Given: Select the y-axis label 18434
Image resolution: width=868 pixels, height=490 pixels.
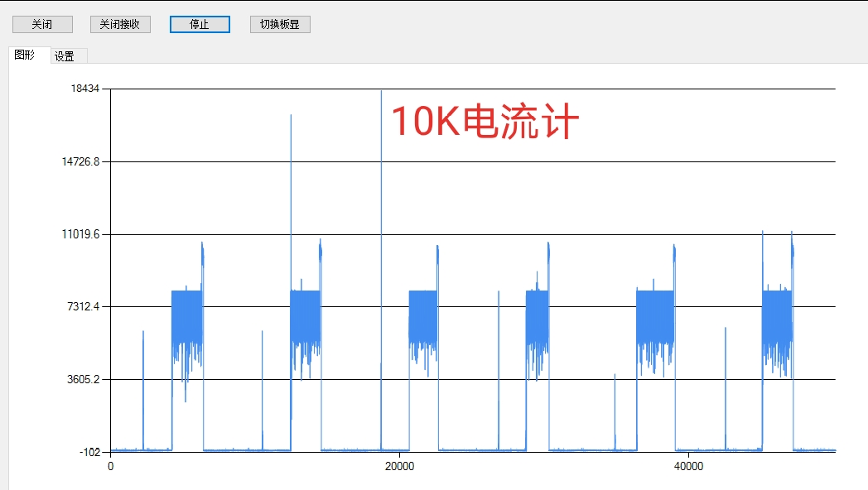Looking at the screenshot, I should (85, 89).
